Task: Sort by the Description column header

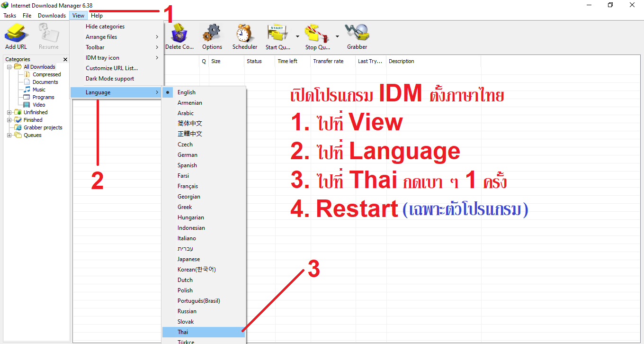Action: pyautogui.click(x=433, y=61)
